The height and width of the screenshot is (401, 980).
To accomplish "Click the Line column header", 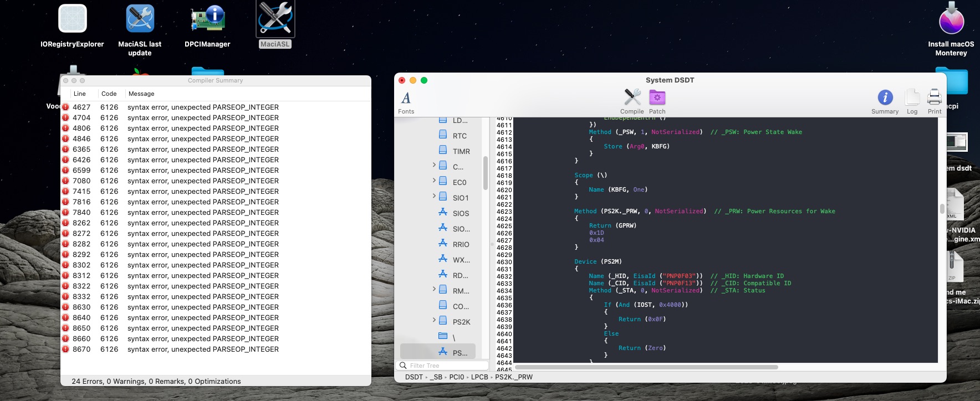I will click(80, 94).
